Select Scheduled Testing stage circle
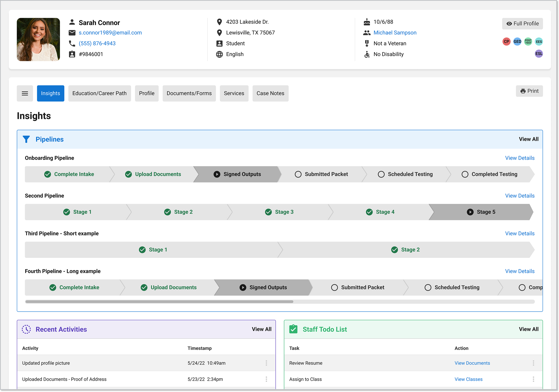The height and width of the screenshot is (392, 559). (381, 174)
